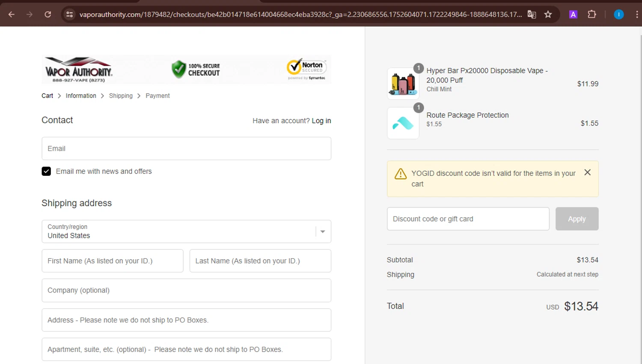Open the browser three-dot menu
The image size is (642, 364).
(x=637, y=15)
